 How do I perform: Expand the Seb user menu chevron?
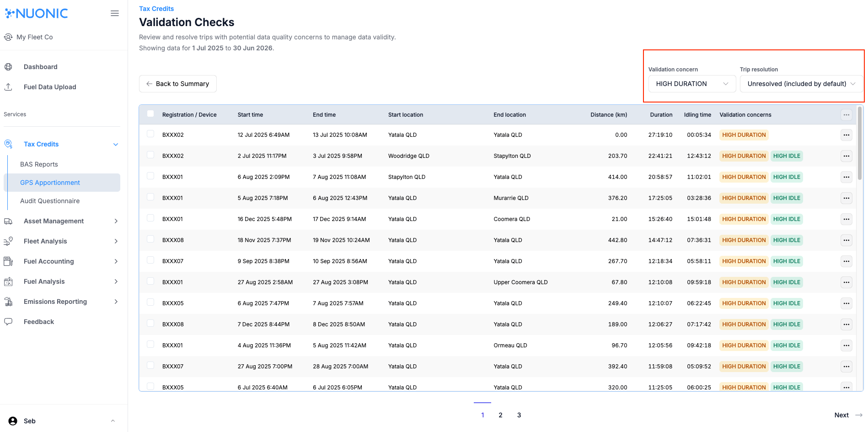tap(113, 421)
